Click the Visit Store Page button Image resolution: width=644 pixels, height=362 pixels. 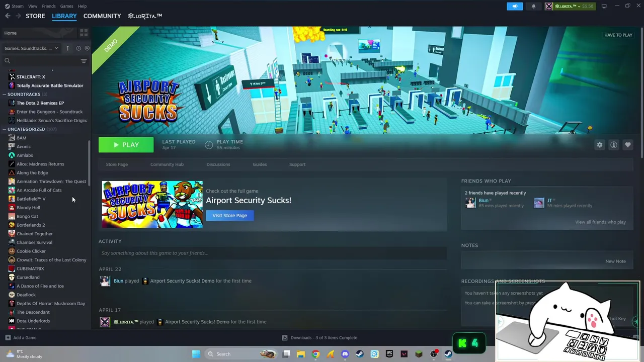[x=229, y=215]
